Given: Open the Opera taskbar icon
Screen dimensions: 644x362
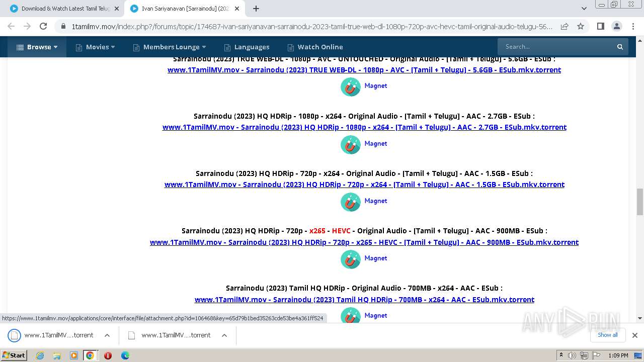Looking at the screenshot, I should coord(108,355).
